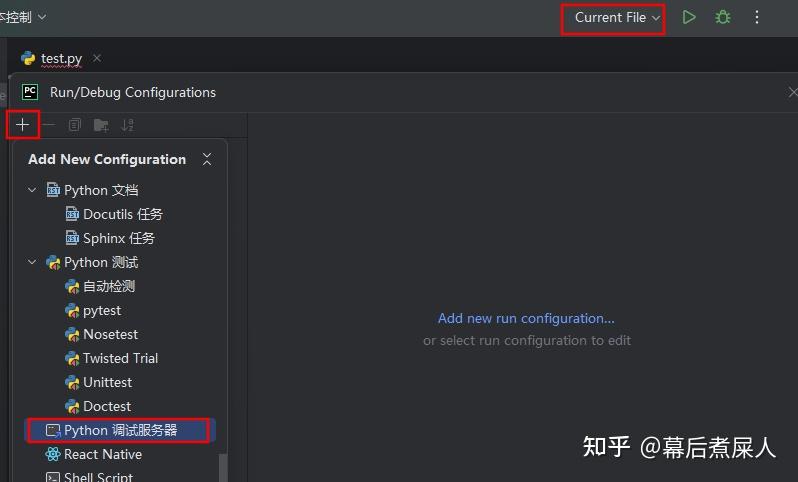Collapse the Add New Configuration popup
The image size is (798, 482).
[207, 159]
